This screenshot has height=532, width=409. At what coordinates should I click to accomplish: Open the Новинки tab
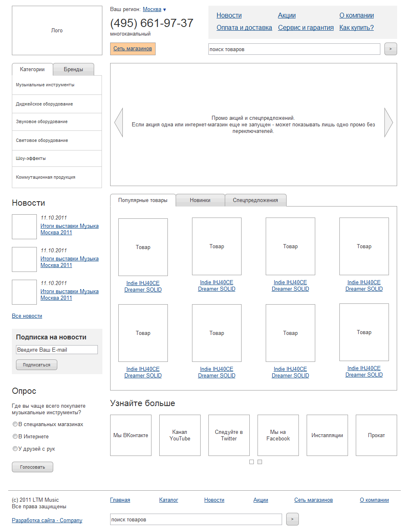(200, 200)
